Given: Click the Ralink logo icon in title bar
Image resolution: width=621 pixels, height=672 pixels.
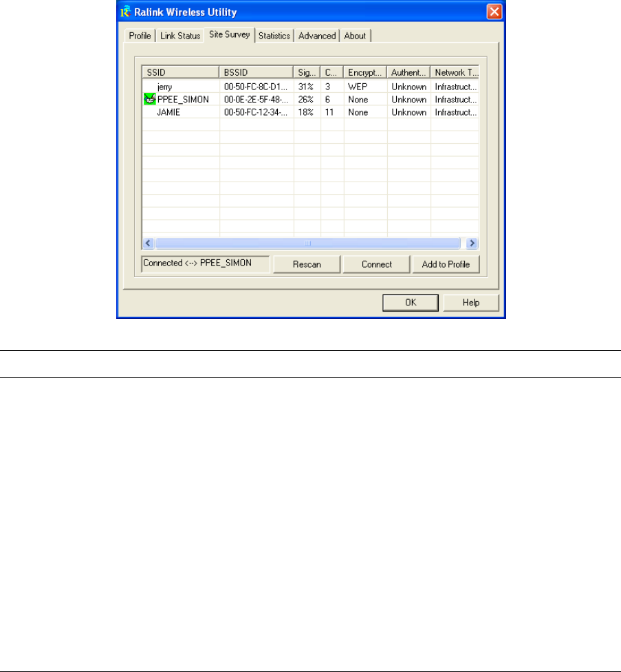Looking at the screenshot, I should [125, 12].
